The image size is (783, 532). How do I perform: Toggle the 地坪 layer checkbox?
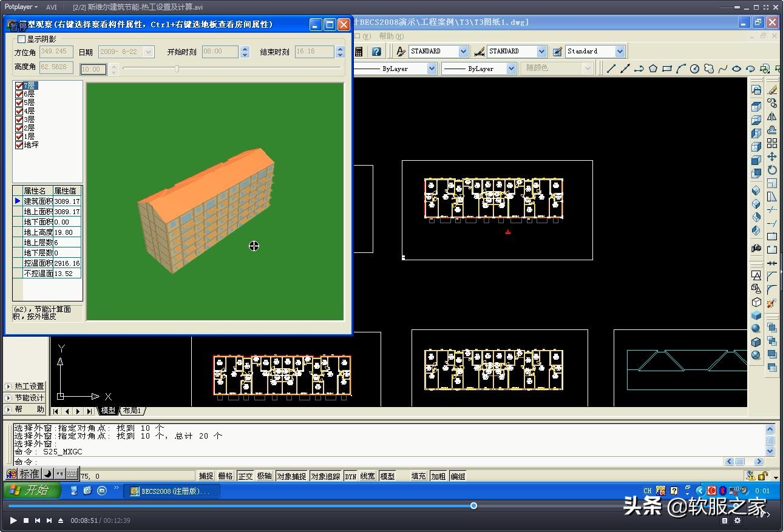(19, 145)
